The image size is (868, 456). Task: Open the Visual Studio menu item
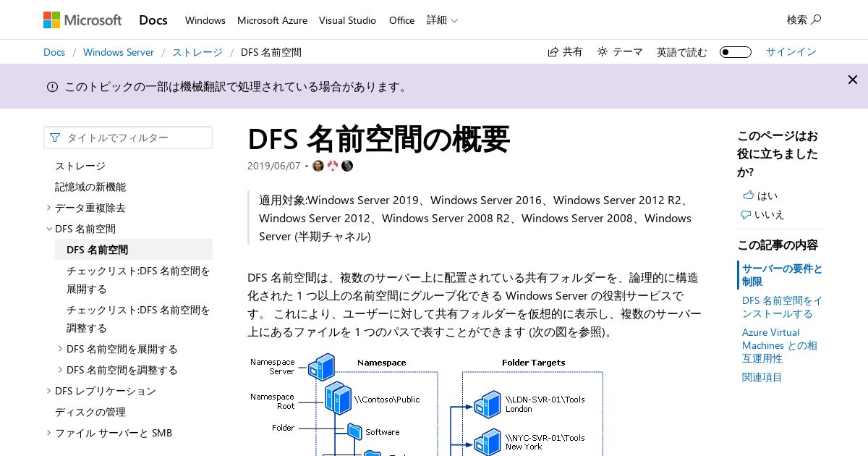(348, 20)
